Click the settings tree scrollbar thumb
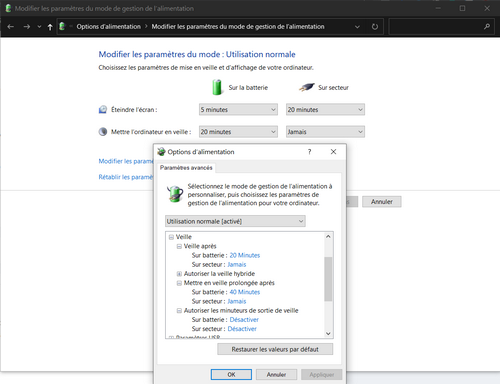Viewport: 500px width, 384px height. click(328, 279)
